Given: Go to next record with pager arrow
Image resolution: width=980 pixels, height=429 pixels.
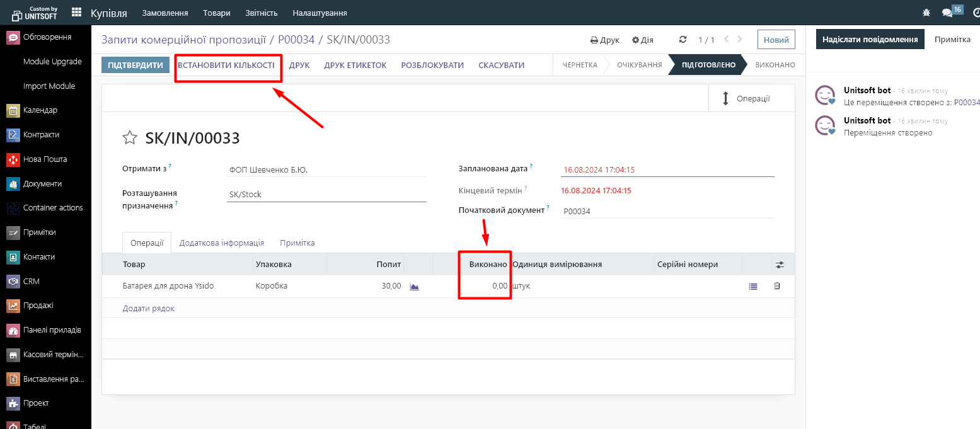Looking at the screenshot, I should pos(740,40).
